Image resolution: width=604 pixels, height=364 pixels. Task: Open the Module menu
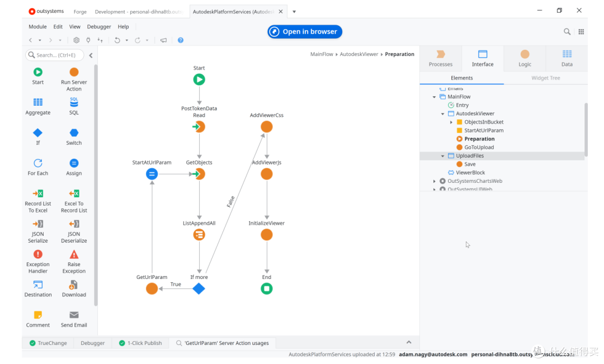point(37,27)
